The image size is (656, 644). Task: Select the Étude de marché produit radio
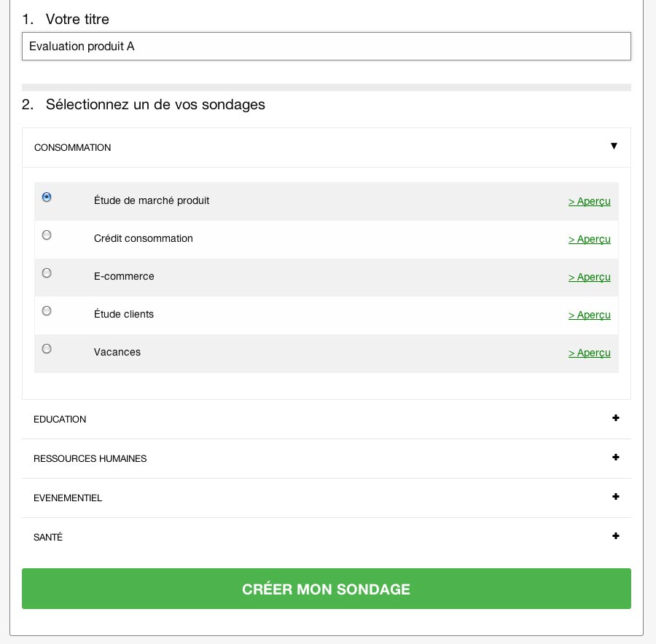[47, 197]
